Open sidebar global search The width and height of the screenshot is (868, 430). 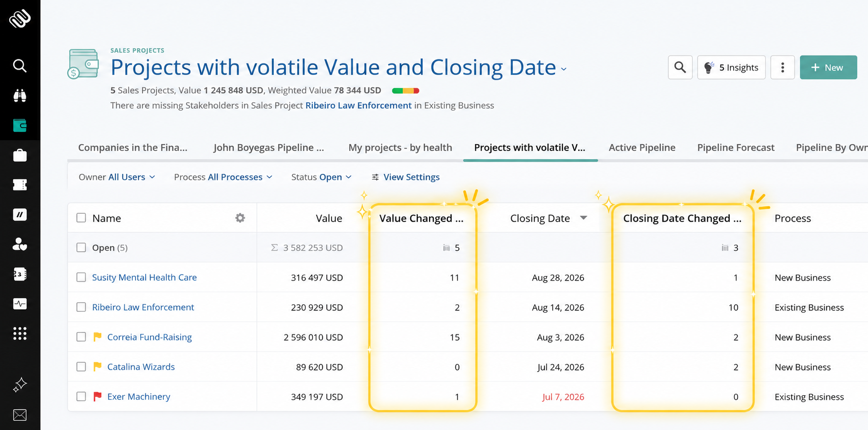20,66
